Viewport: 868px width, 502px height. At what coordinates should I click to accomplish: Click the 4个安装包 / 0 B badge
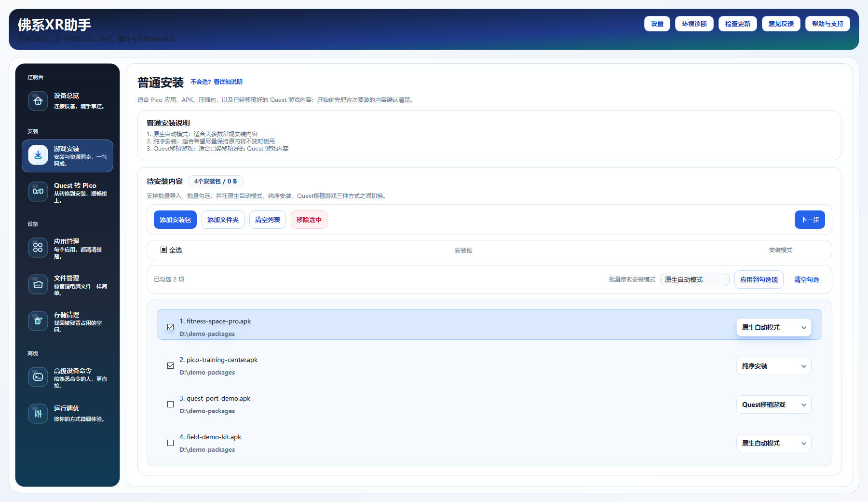point(216,181)
